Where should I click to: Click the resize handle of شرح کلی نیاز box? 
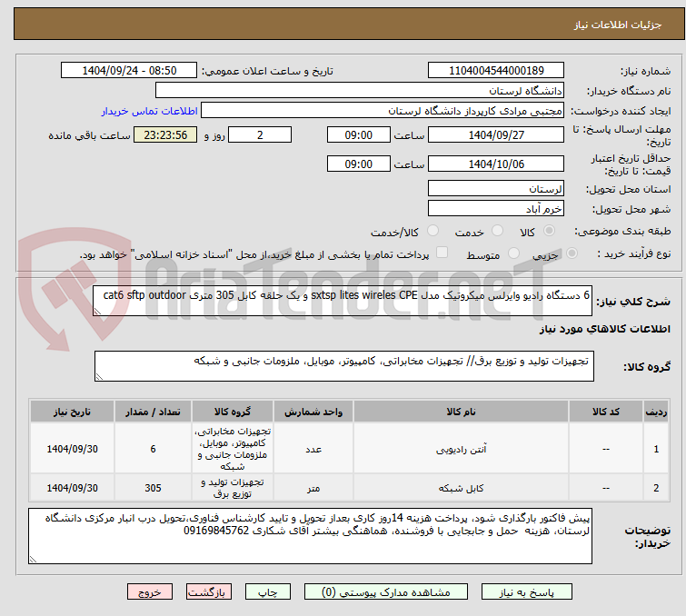coord(97,312)
